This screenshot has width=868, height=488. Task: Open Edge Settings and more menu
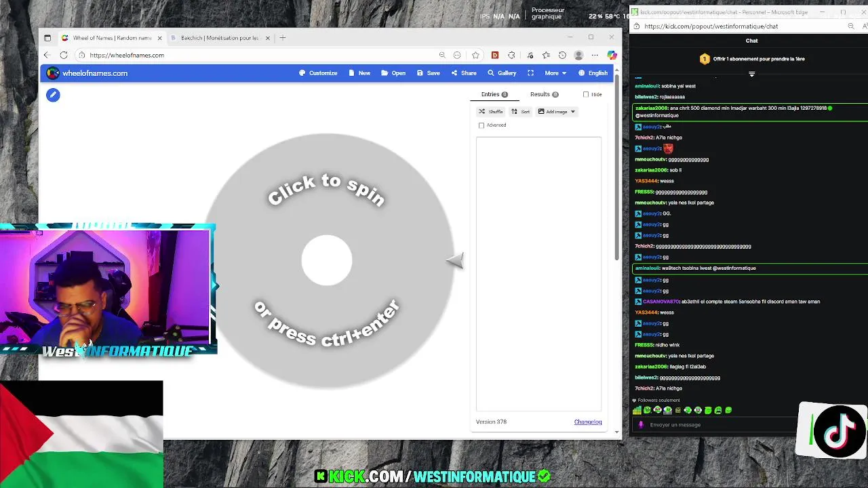pyautogui.click(x=595, y=55)
